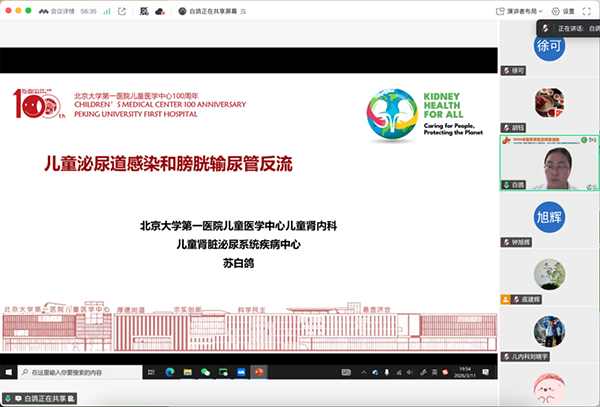
Task: Select 白鸽 speaker video tile
Action: (x=549, y=163)
